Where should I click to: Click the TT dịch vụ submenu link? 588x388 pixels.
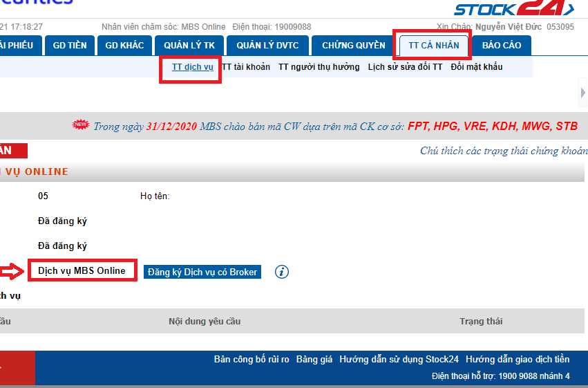pyautogui.click(x=192, y=67)
